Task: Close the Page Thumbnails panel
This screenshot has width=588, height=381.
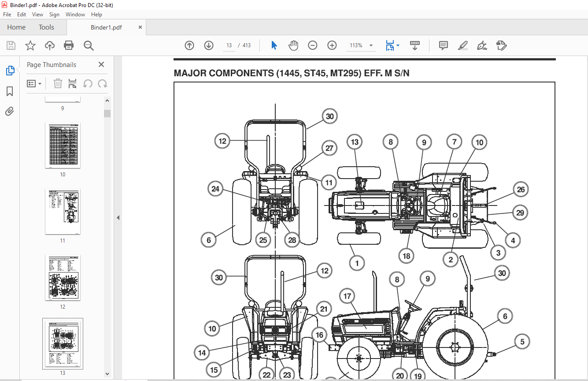Action: pyautogui.click(x=101, y=64)
